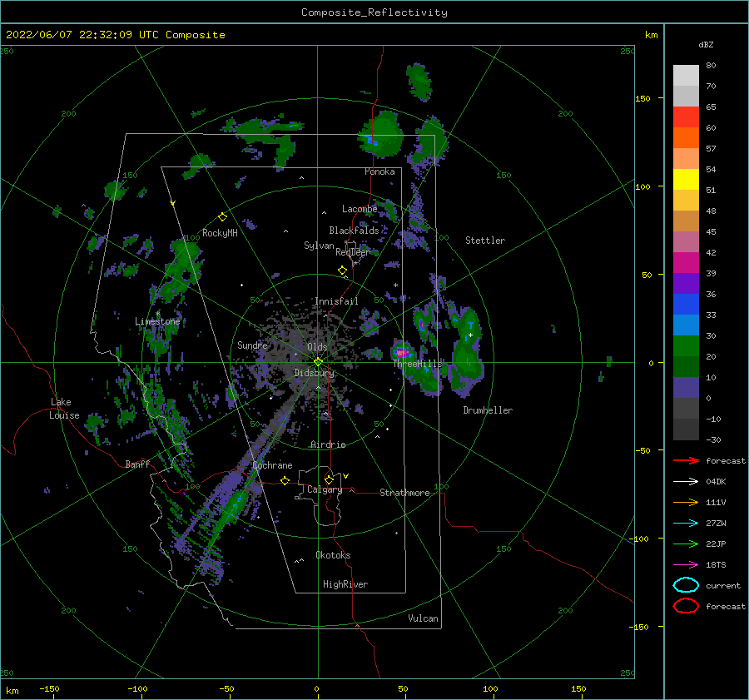Click the ThreeHills town label
This screenshot has height=700, width=749.
pyautogui.click(x=418, y=364)
